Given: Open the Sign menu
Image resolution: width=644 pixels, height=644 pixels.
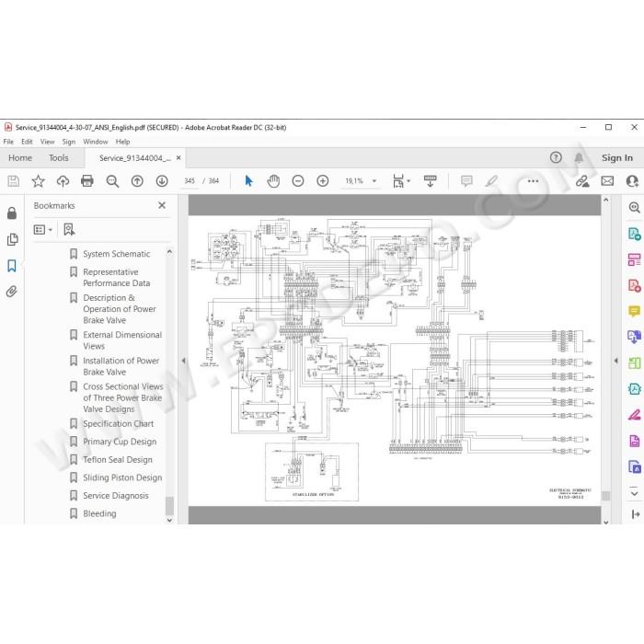Looking at the screenshot, I should [x=69, y=142].
